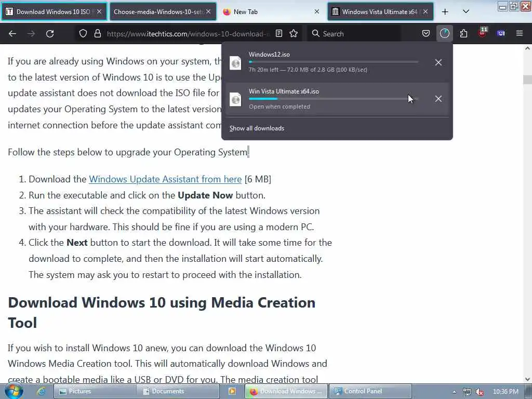This screenshot has width=532, height=399.
Task: Click Download Windows Firefox taskbar button
Action: [x=286, y=391]
